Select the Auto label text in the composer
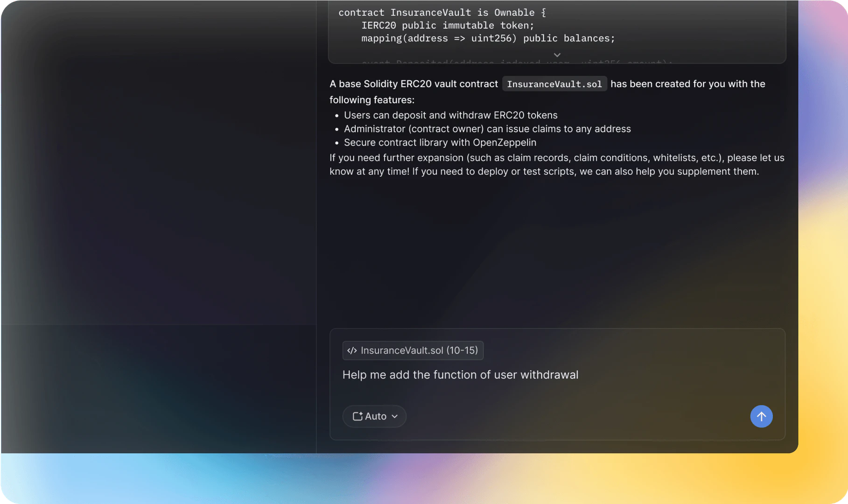848x504 pixels. click(376, 416)
